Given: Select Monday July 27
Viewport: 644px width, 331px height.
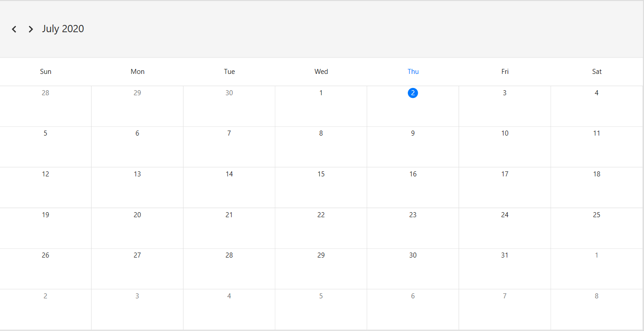Looking at the screenshot, I should (x=137, y=269).
